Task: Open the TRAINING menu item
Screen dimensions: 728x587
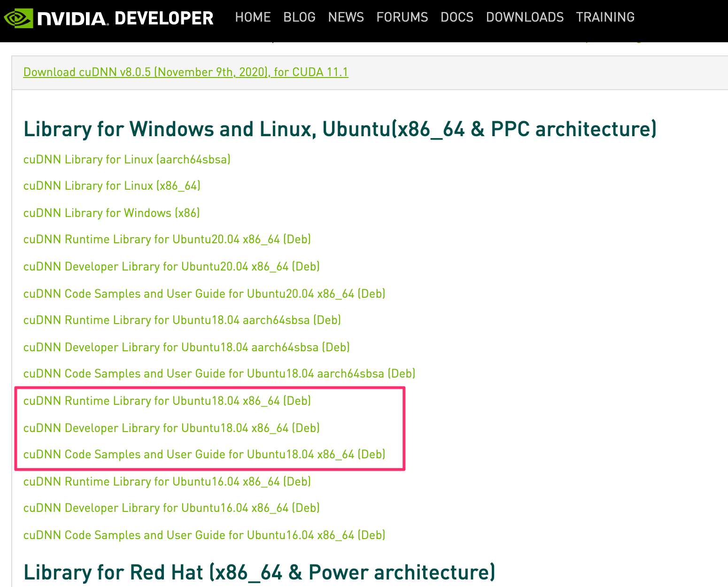Action: (x=605, y=17)
